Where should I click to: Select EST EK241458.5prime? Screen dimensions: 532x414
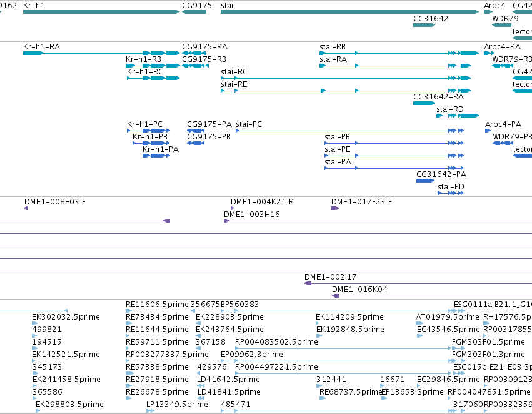[35, 386]
